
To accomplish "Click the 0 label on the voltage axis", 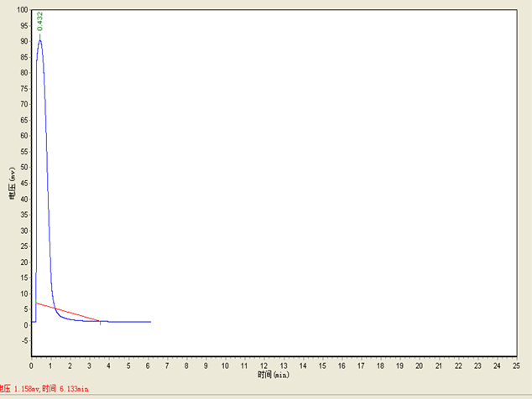I will point(25,325).
